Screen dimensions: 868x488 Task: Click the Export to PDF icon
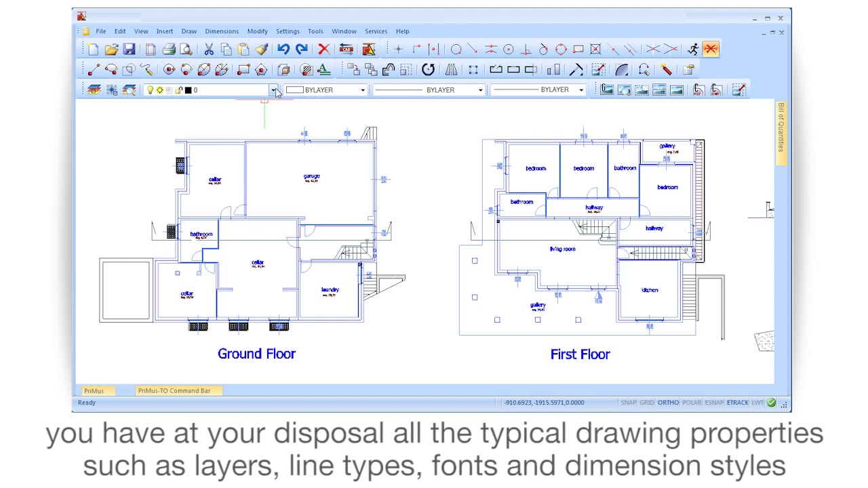tap(699, 89)
